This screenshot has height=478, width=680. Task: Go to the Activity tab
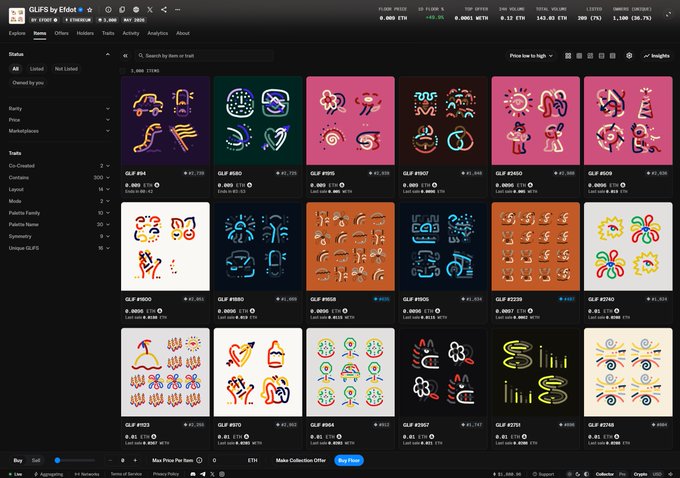pyautogui.click(x=131, y=33)
